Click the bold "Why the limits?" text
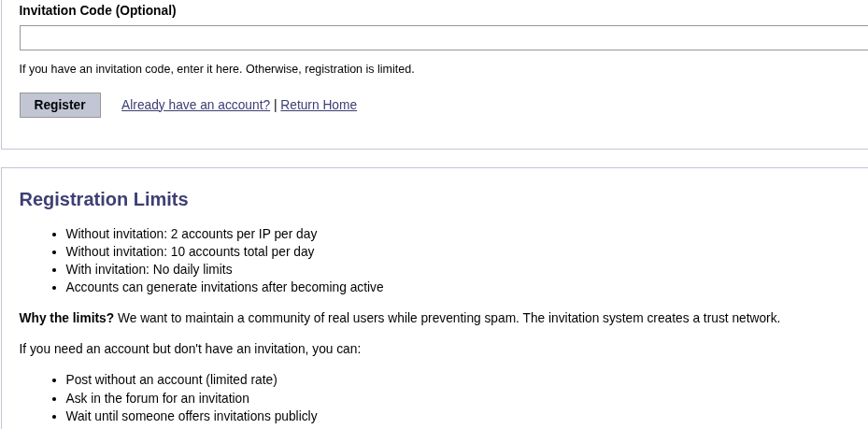Image resolution: width=868 pixels, height=429 pixels. coord(66,318)
